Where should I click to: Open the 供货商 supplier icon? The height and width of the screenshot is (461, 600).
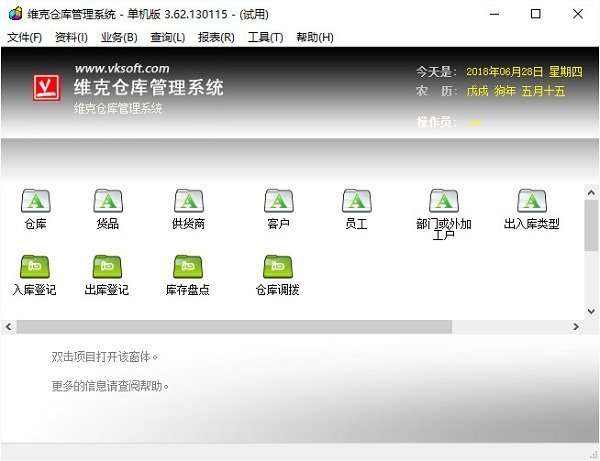coord(188,201)
